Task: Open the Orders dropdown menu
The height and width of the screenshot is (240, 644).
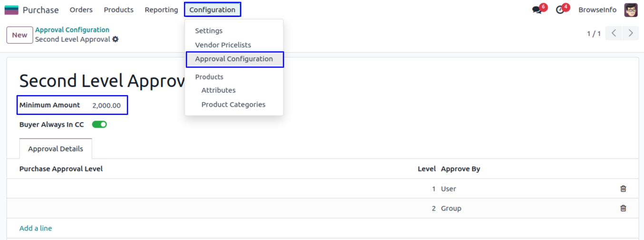Action: point(81,10)
